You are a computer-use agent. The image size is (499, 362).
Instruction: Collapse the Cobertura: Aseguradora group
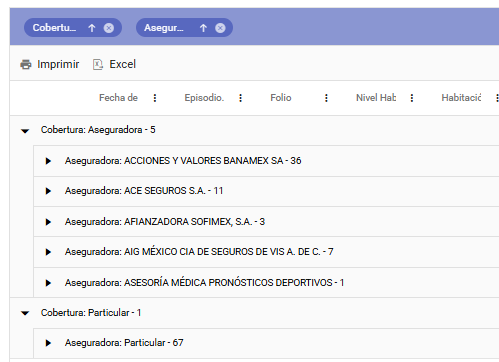click(25, 131)
